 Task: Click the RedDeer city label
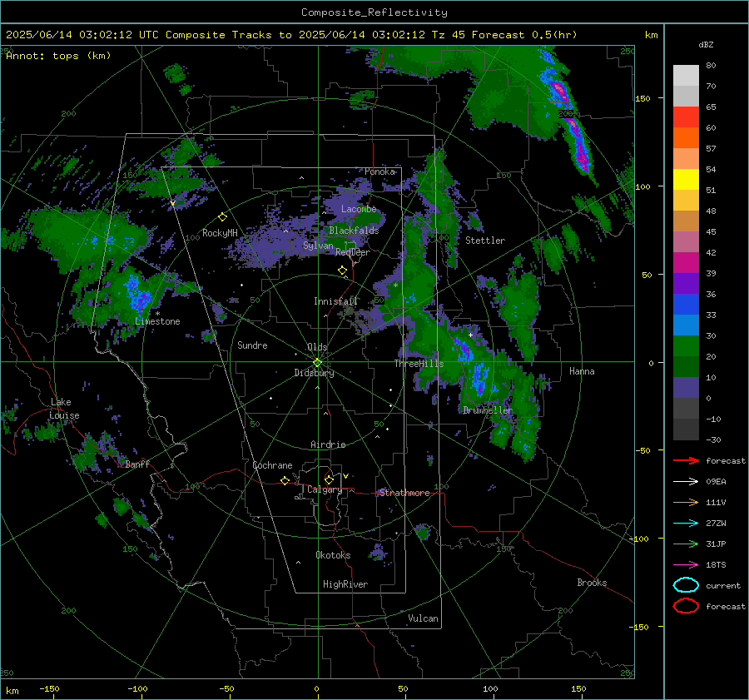[353, 252]
